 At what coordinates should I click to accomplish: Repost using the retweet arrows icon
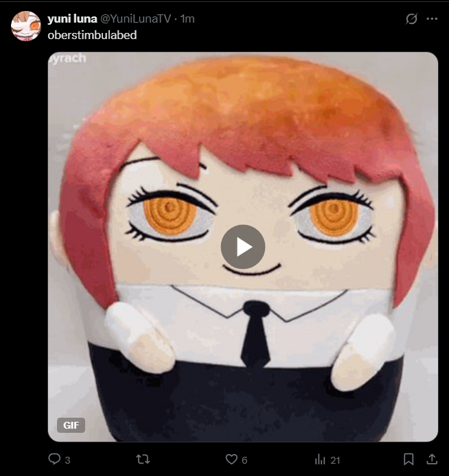pos(143,459)
